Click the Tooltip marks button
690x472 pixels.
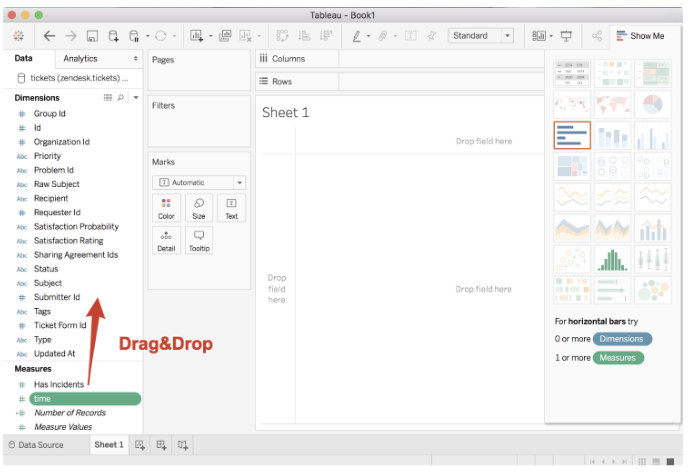pos(198,240)
